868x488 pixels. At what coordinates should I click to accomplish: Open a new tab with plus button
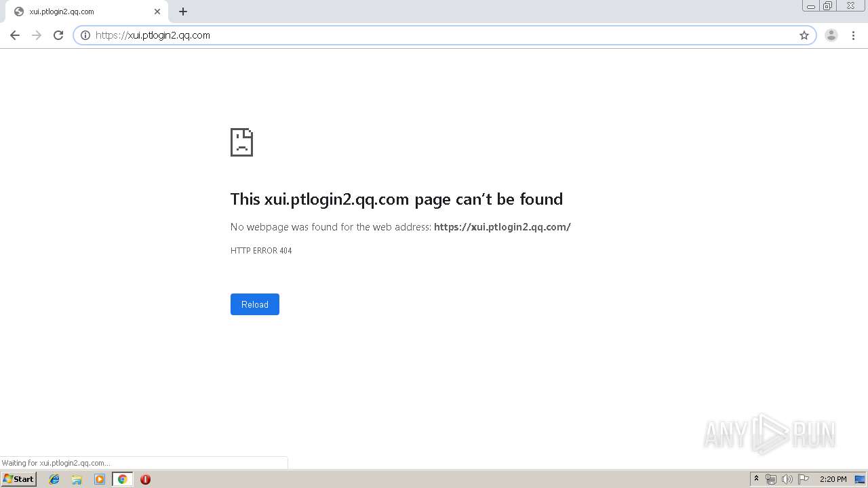pos(183,12)
